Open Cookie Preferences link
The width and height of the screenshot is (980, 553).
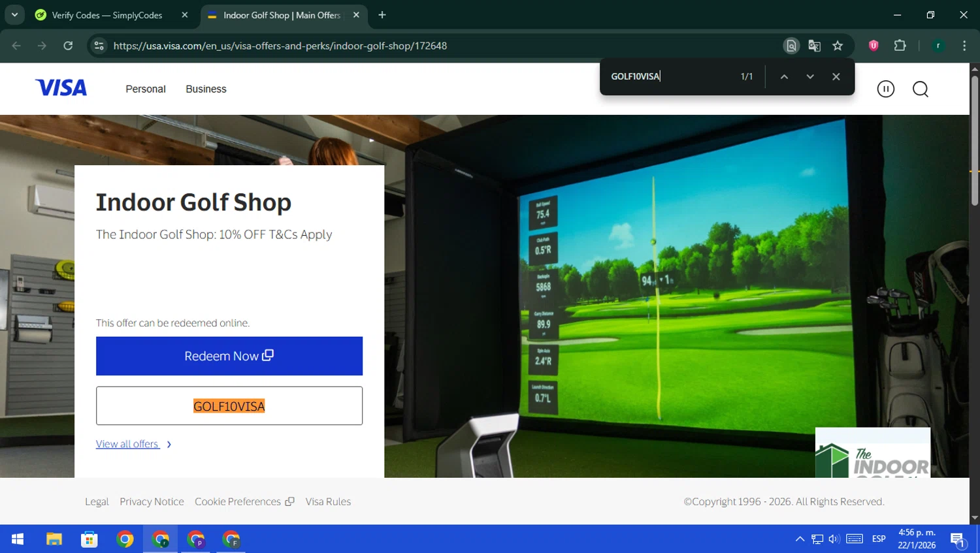pyautogui.click(x=244, y=501)
